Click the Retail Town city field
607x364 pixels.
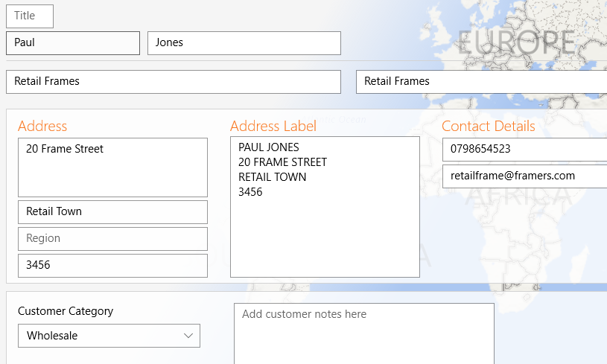[112, 212]
